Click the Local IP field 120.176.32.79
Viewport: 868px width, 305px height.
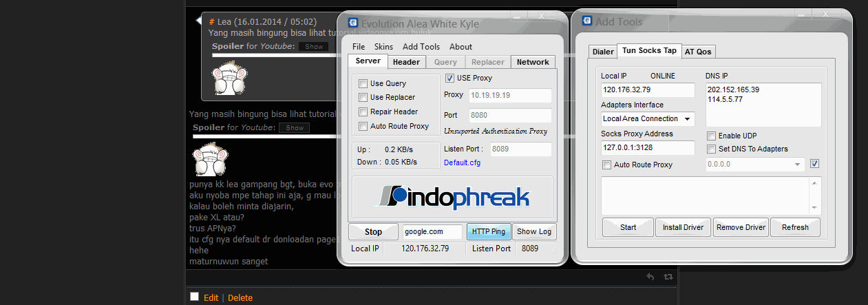[x=648, y=90]
